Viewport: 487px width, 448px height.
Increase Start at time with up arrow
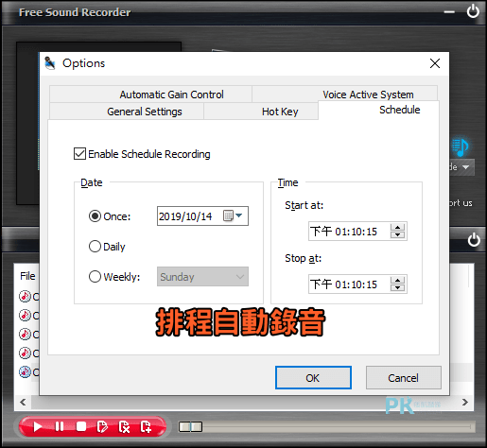pyautogui.click(x=397, y=228)
